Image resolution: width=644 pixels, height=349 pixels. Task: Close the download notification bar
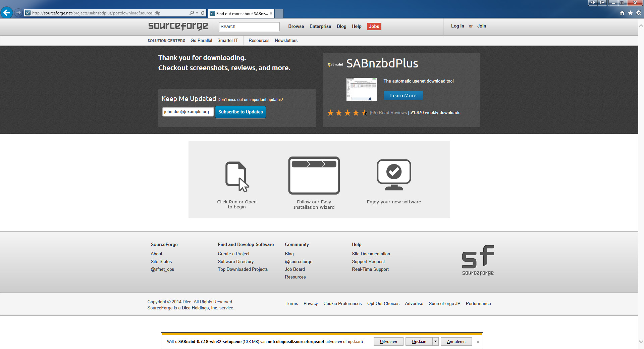click(478, 342)
